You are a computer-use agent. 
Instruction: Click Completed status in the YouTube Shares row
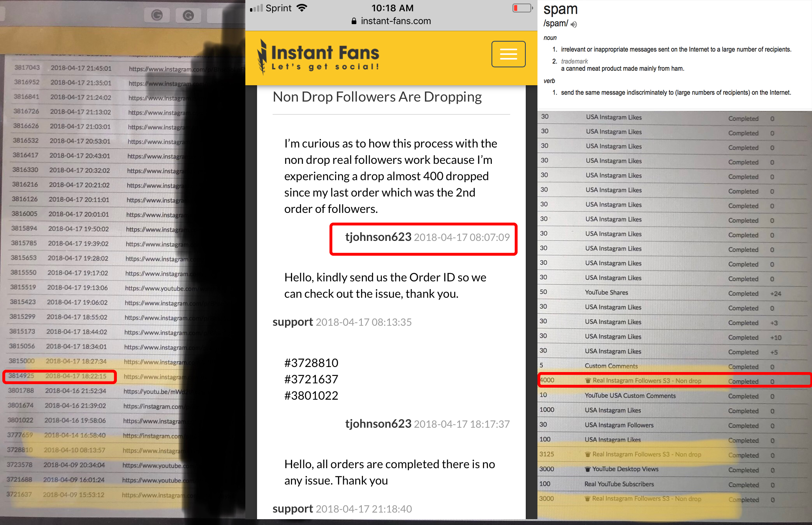point(743,293)
